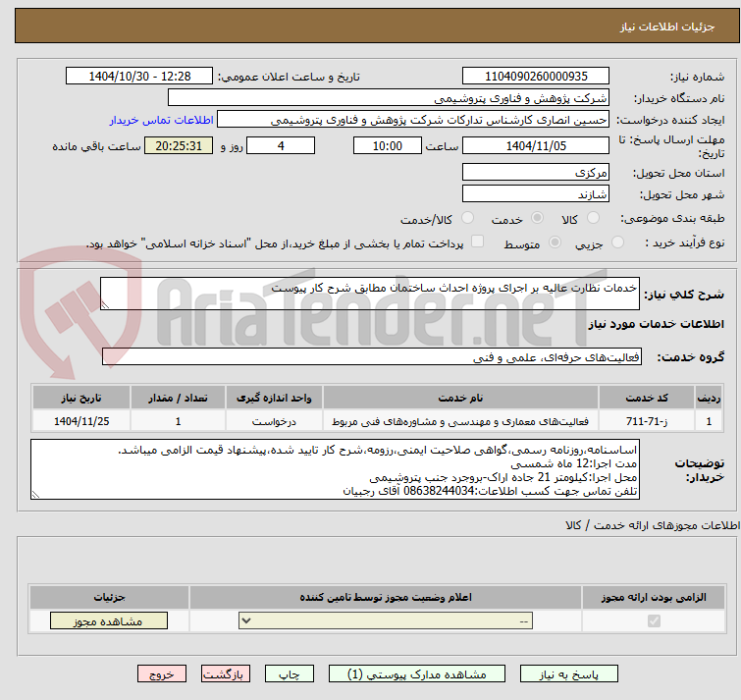Click the شماره نیاز field 1104090260000935
Image resolution: width=741 pixels, height=700 pixels.
pos(536,77)
